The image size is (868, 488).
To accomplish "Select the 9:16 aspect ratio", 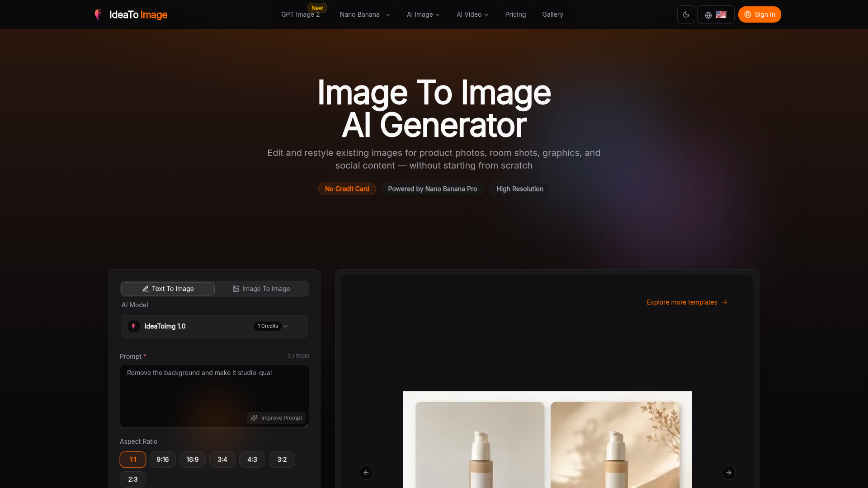I will pyautogui.click(x=163, y=460).
